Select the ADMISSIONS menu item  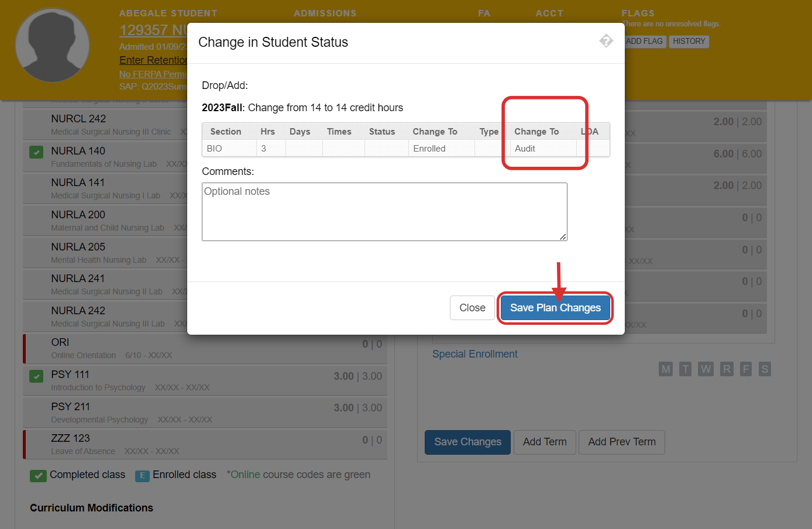coord(325,13)
